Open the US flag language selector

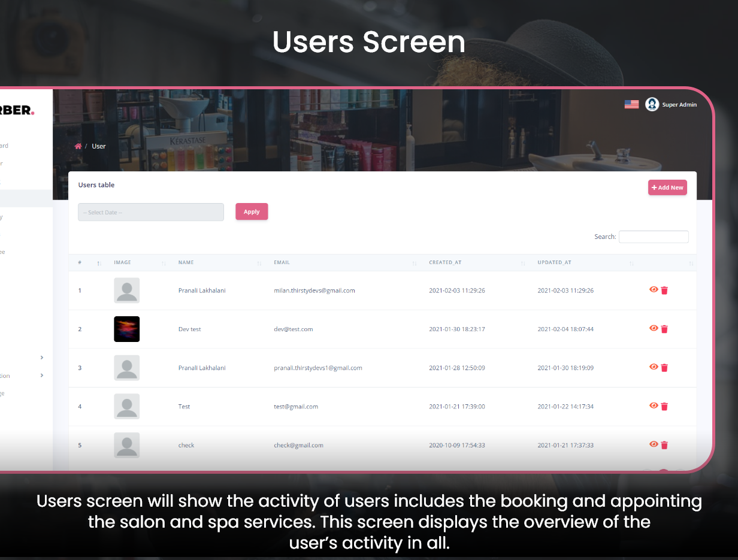(x=631, y=104)
